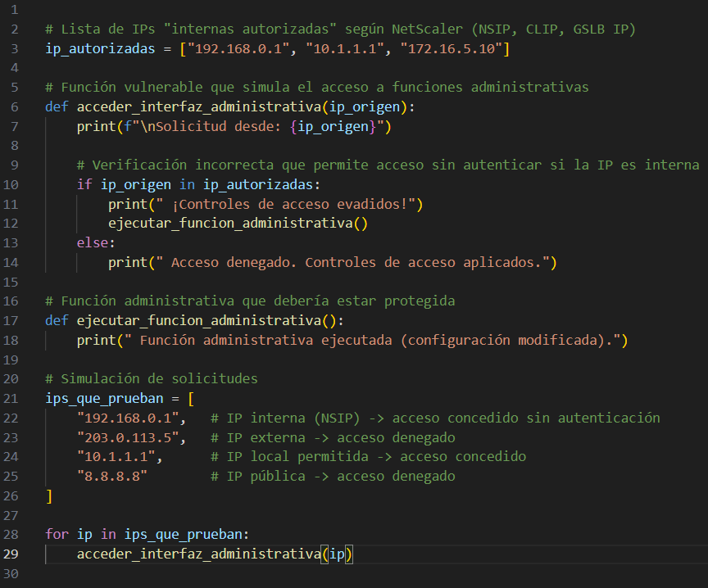Click the comment about Lista de IPs internas autorizadas
Image resolution: width=708 pixels, height=588 pixels.
pyautogui.click(x=340, y=29)
